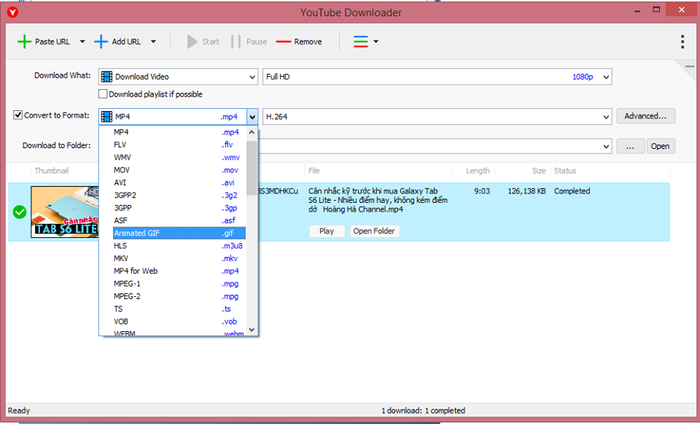Click the green completed checkmark icon
The width and height of the screenshot is (700, 424).
pos(20,212)
